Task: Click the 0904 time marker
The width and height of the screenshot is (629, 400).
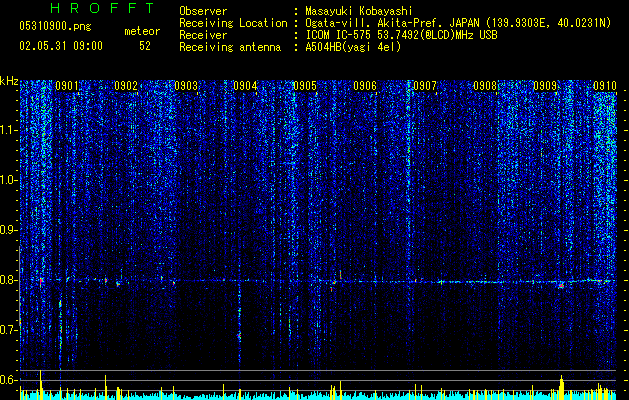Action: 245,86
